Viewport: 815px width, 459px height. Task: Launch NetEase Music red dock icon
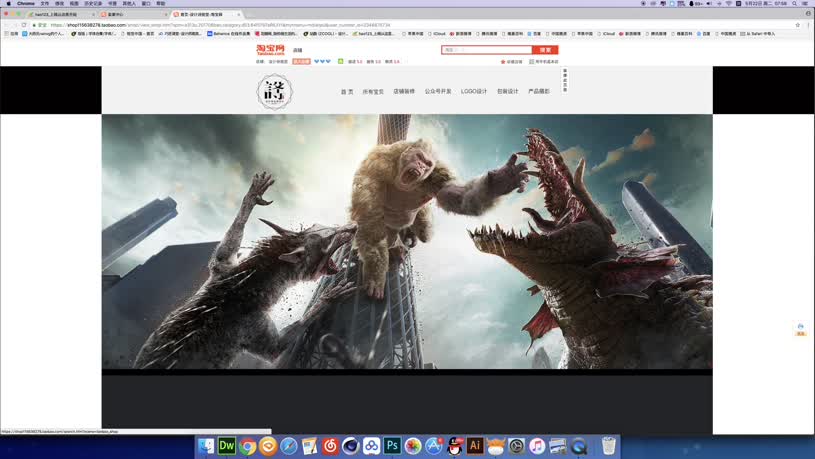click(x=330, y=446)
